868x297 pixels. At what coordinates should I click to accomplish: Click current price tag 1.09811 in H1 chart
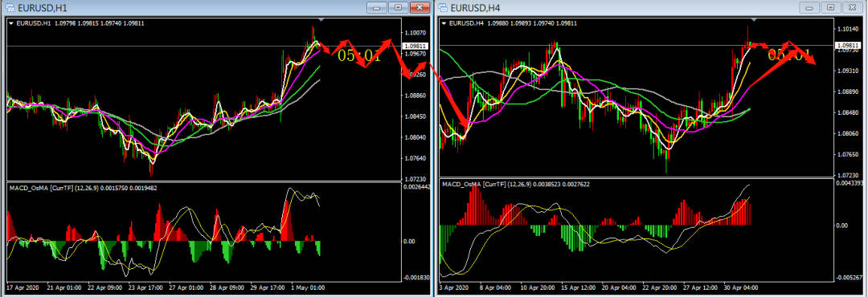[x=416, y=46]
